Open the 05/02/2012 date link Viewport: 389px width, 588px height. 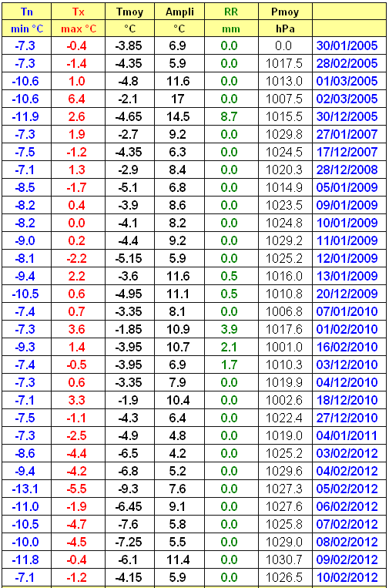pos(347,489)
